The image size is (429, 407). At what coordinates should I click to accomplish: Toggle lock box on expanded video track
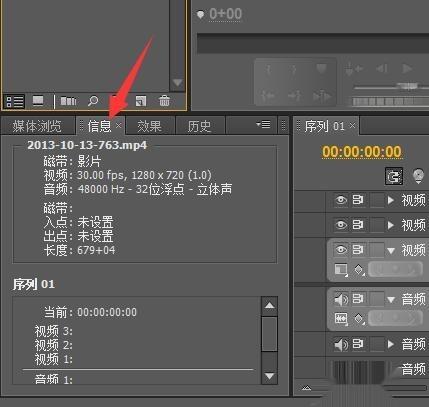(x=377, y=250)
